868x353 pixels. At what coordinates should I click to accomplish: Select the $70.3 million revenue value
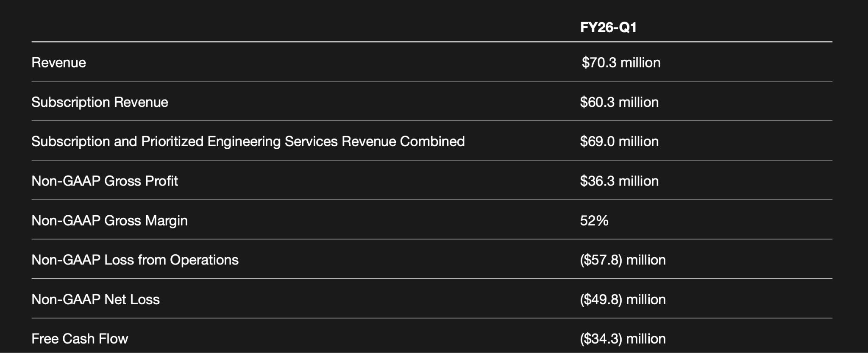[x=621, y=63]
